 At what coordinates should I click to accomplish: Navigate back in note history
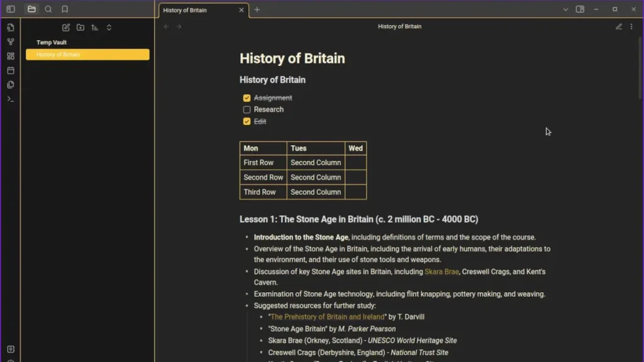[x=166, y=26]
